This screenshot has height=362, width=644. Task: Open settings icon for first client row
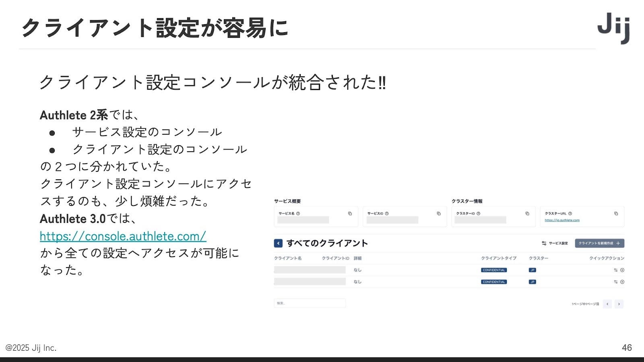[616, 270]
